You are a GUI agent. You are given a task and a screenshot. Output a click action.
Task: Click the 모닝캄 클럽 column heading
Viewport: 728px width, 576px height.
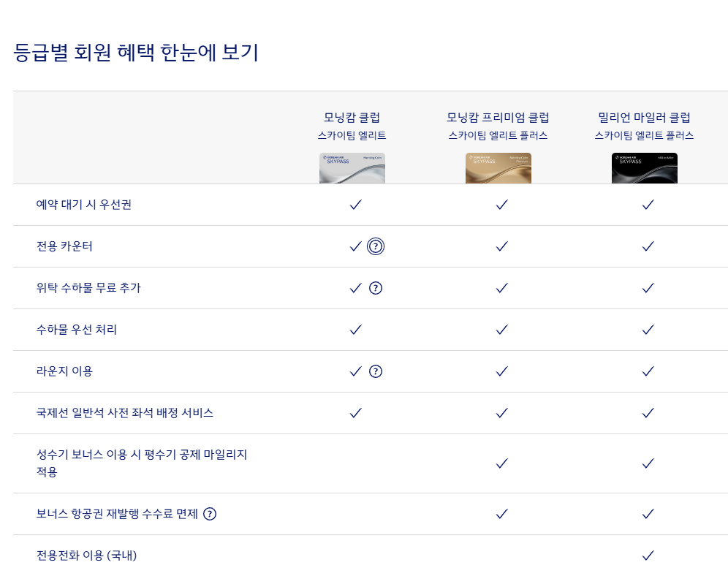coord(352,117)
